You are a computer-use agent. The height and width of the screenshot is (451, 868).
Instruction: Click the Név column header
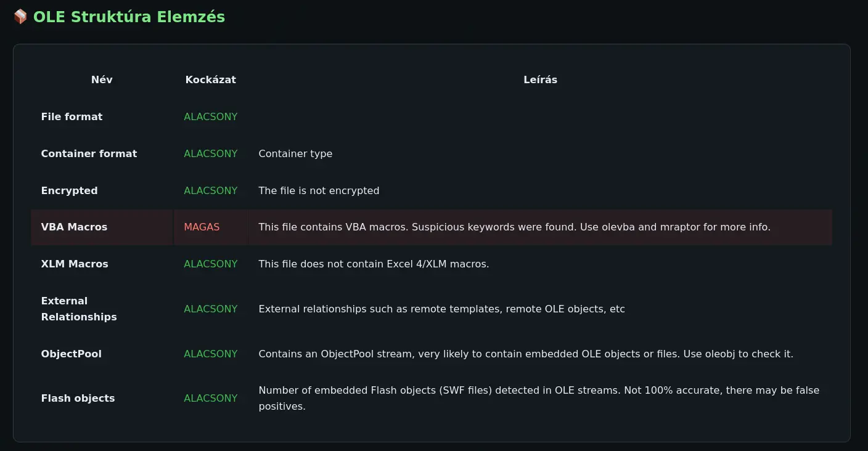coord(102,79)
